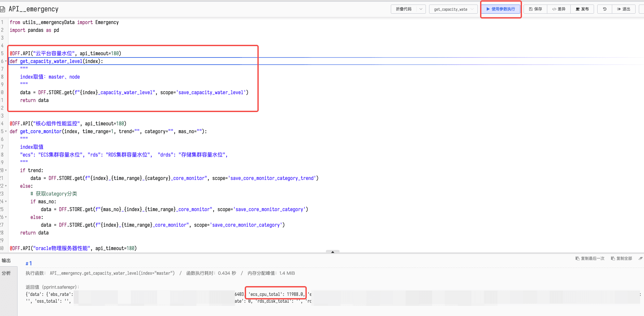Save the script with 保存
This screenshot has width=644, height=316.
point(536,9)
